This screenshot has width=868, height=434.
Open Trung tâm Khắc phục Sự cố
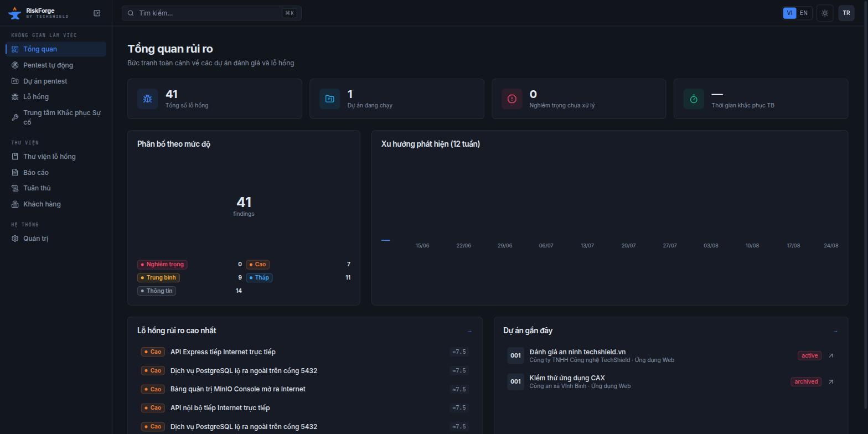coord(56,117)
